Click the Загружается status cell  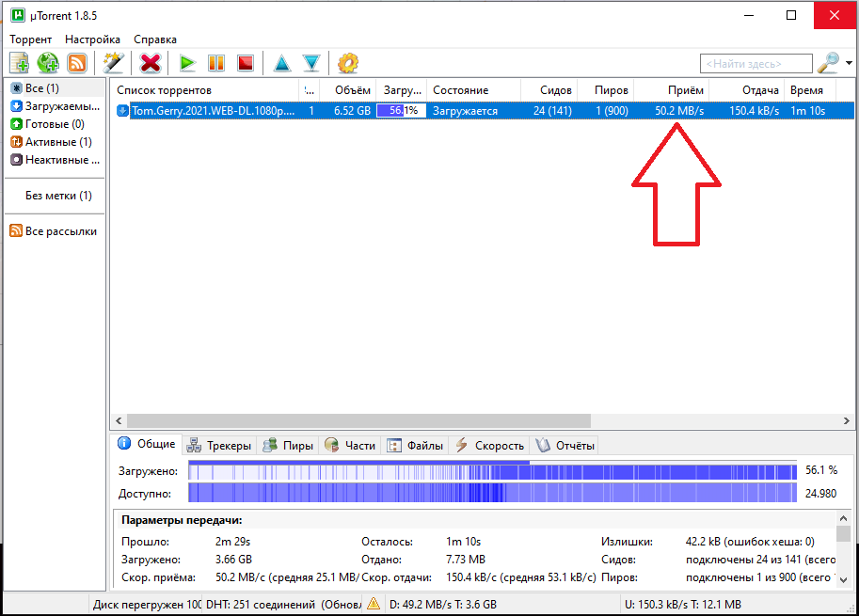tap(465, 111)
